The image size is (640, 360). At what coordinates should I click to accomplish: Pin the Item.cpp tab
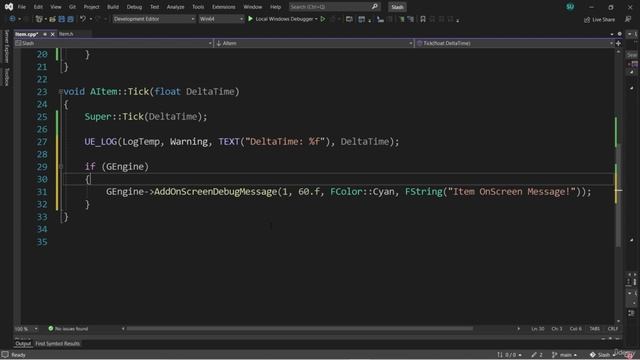45,34
